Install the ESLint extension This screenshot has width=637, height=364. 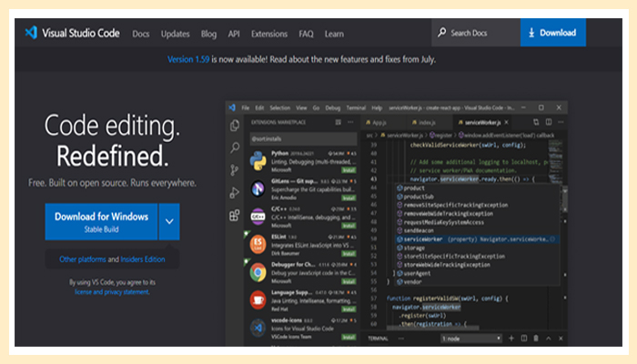click(349, 254)
